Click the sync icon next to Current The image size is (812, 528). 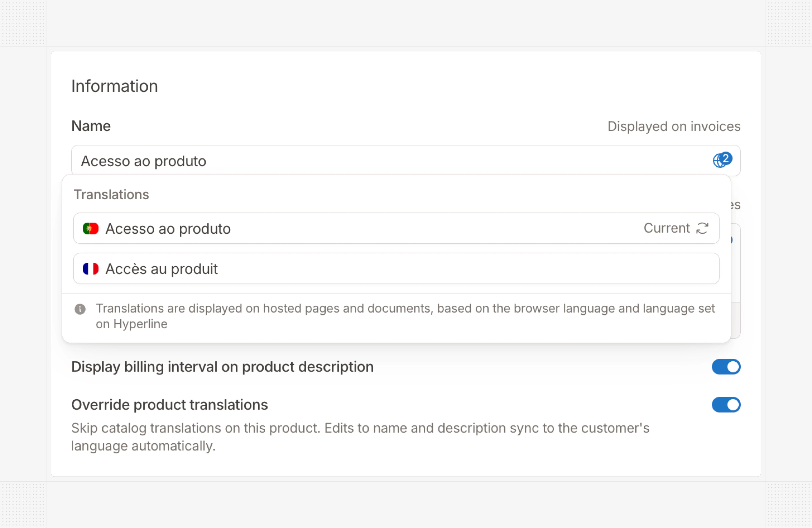702,228
